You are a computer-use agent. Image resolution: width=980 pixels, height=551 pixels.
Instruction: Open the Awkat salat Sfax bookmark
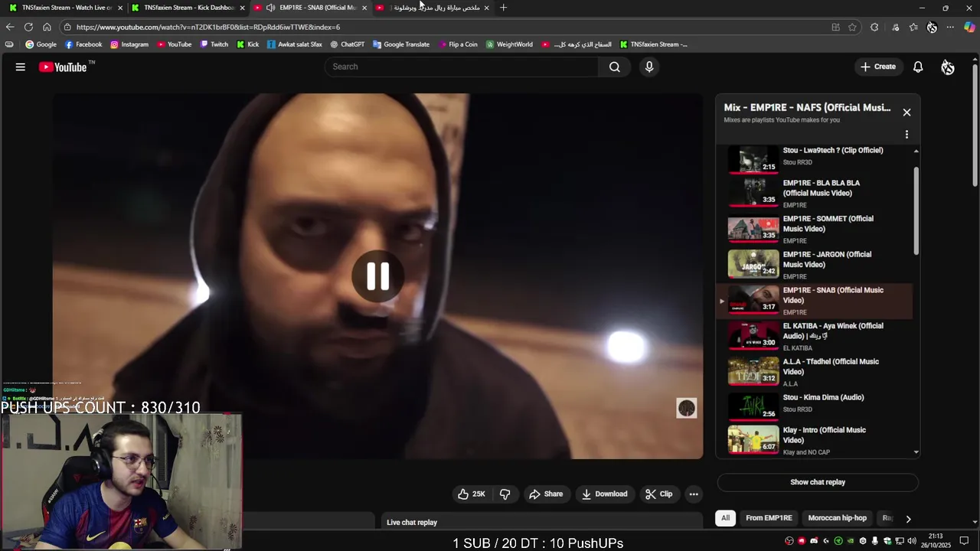click(294, 44)
